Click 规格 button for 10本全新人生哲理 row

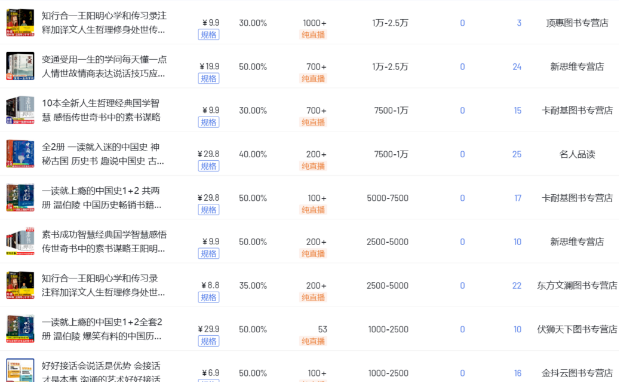[208, 122]
